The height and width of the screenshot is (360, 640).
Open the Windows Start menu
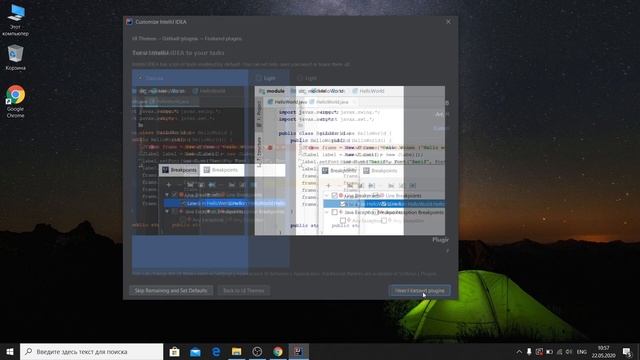pyautogui.click(x=10, y=351)
